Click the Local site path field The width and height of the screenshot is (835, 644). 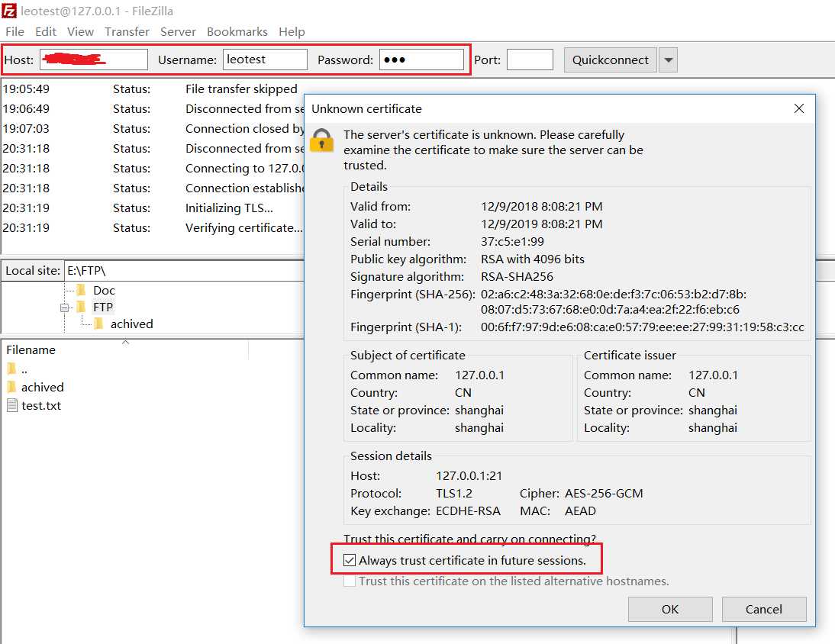coord(184,270)
